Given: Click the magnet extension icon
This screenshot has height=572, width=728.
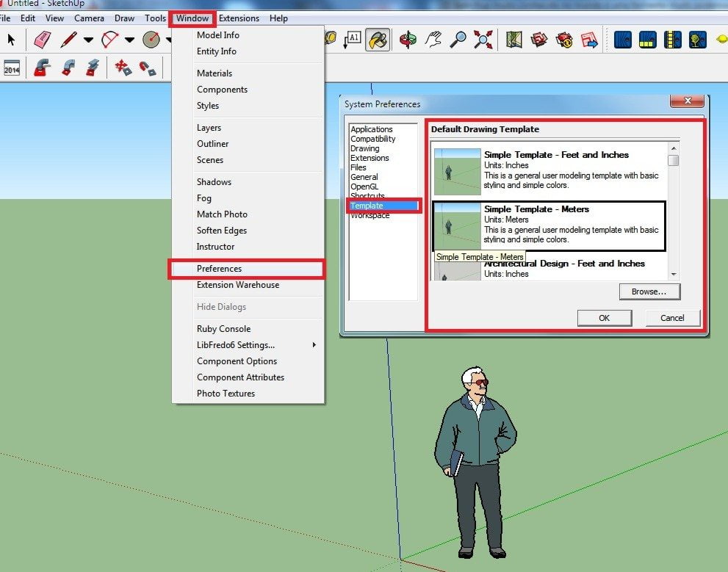Looking at the screenshot, I should pos(148,69).
